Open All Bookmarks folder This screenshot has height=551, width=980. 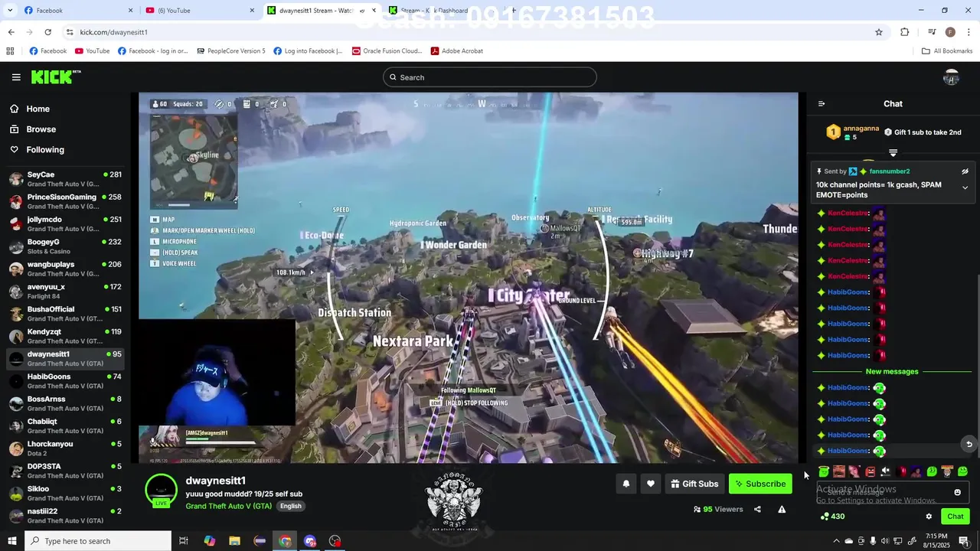(x=947, y=51)
